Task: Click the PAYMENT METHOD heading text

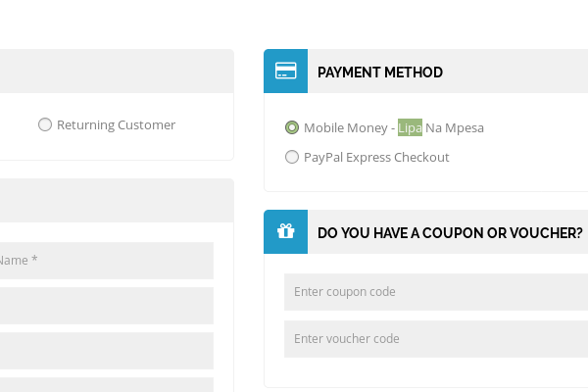Action: [x=380, y=72]
